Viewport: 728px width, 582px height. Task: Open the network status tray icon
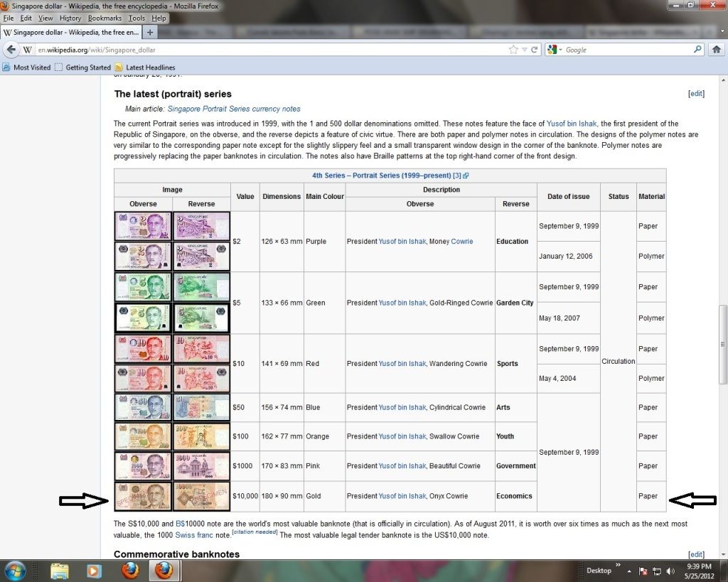coord(657,571)
